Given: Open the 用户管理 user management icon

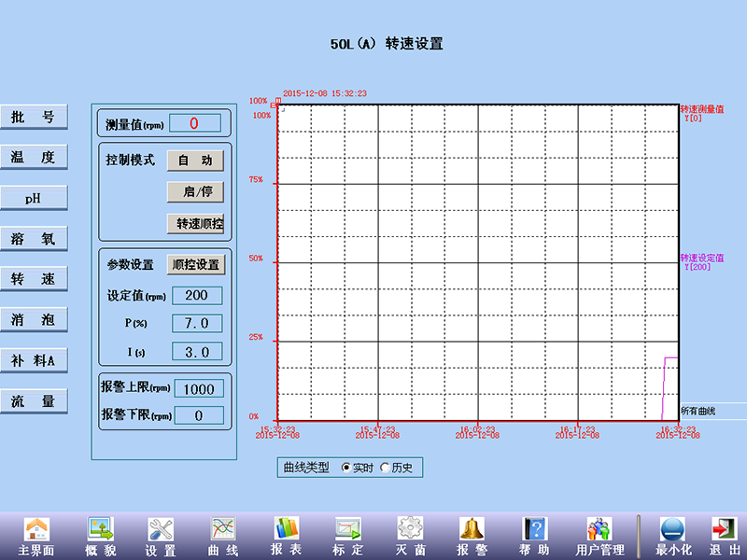Looking at the screenshot, I should click(599, 529).
